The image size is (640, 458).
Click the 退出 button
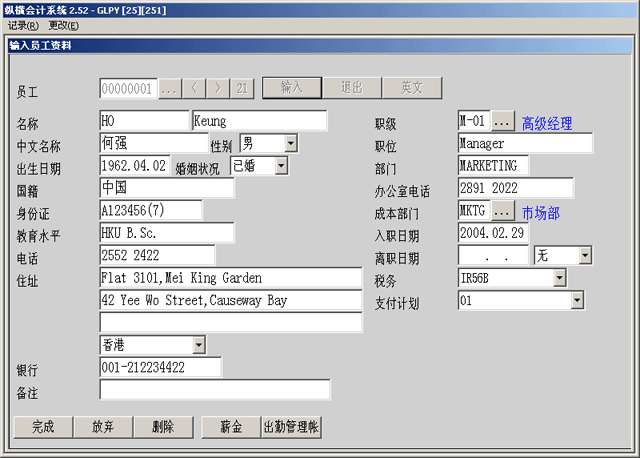point(352,88)
